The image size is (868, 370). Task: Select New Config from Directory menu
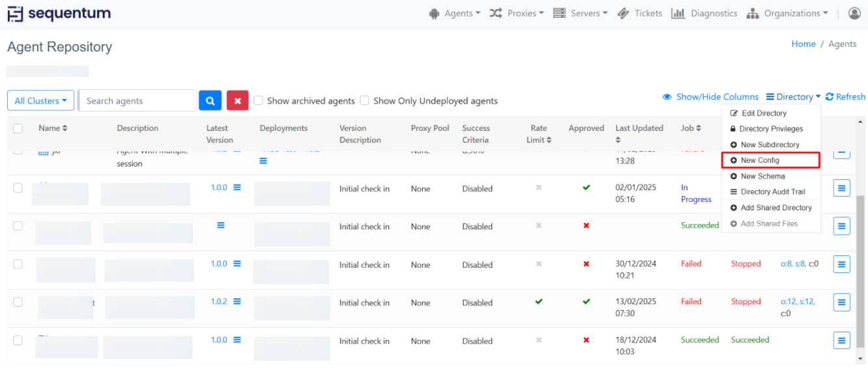click(760, 160)
